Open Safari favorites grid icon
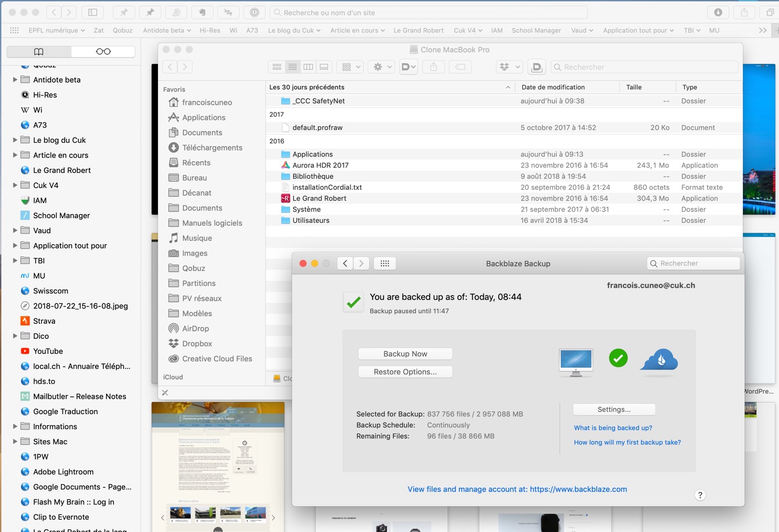779x532 pixels. [x=15, y=30]
